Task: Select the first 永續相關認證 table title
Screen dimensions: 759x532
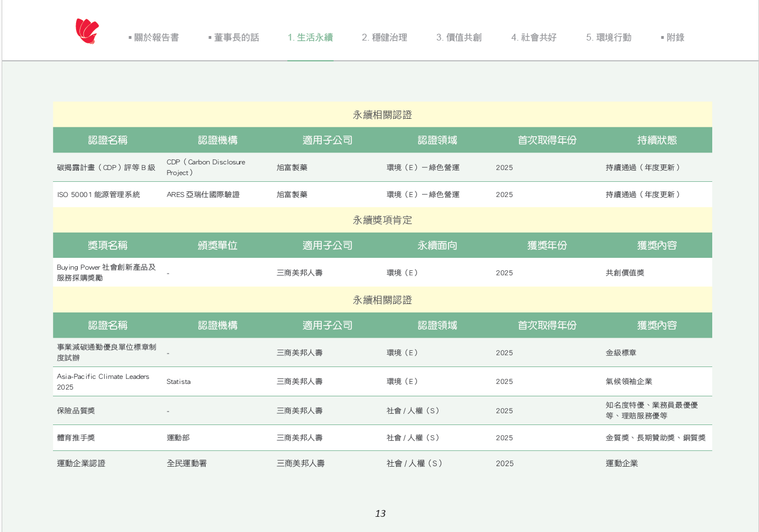Action: tap(383, 115)
